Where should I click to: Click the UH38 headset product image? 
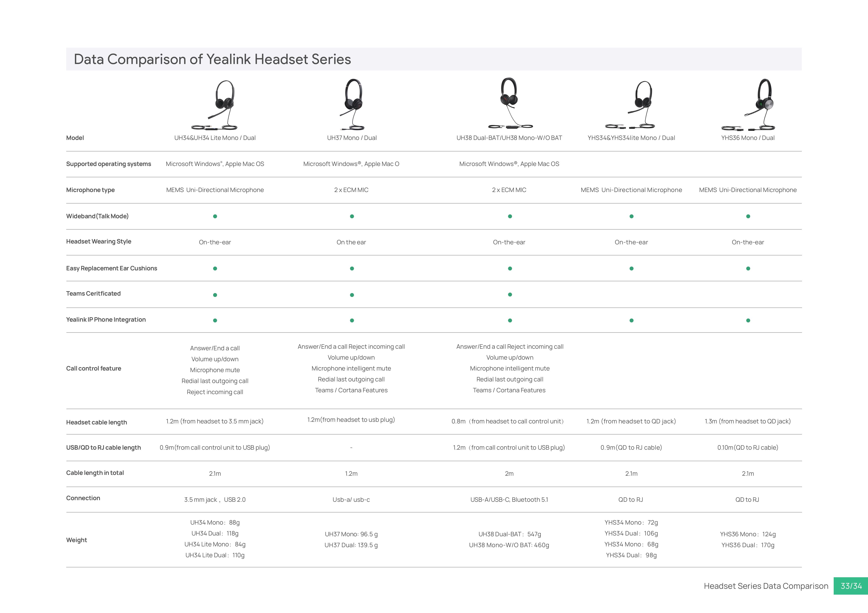[510, 103]
